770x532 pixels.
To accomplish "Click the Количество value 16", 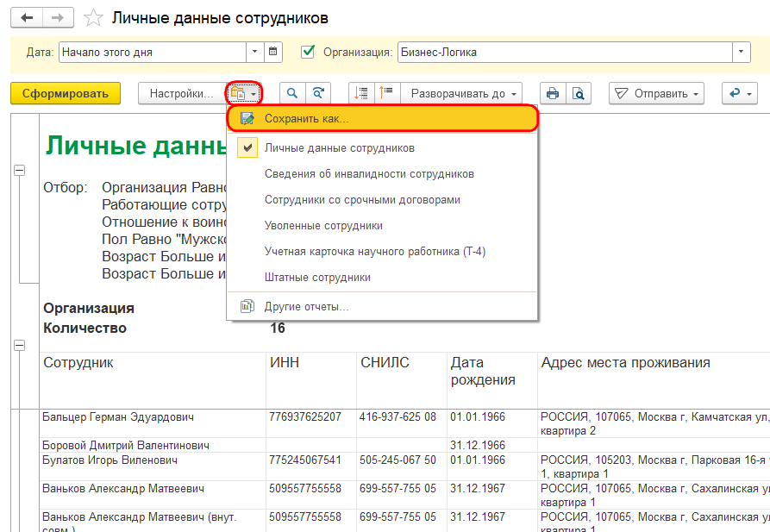I will coord(278,328).
